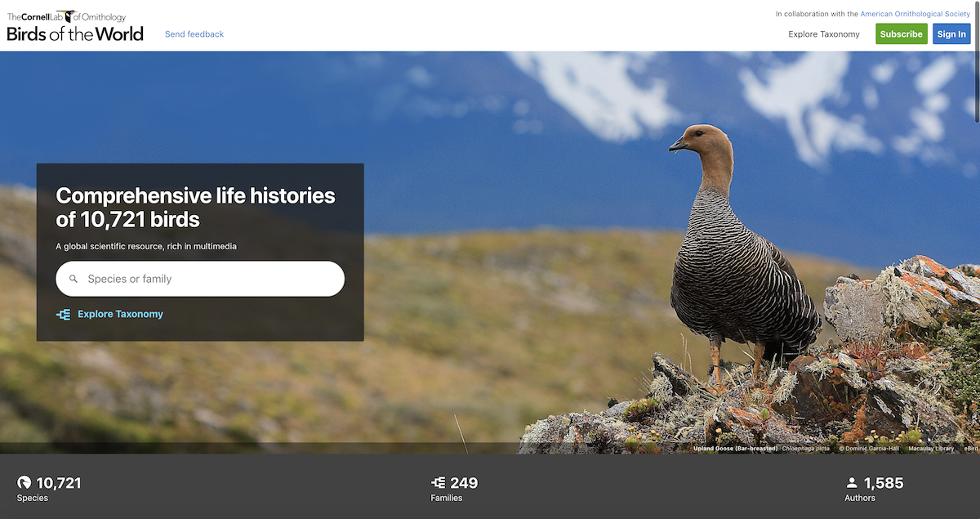This screenshot has height=519, width=980.
Task: Open the Upland Goose (Bar-breasted) caption link
Action: click(x=735, y=448)
